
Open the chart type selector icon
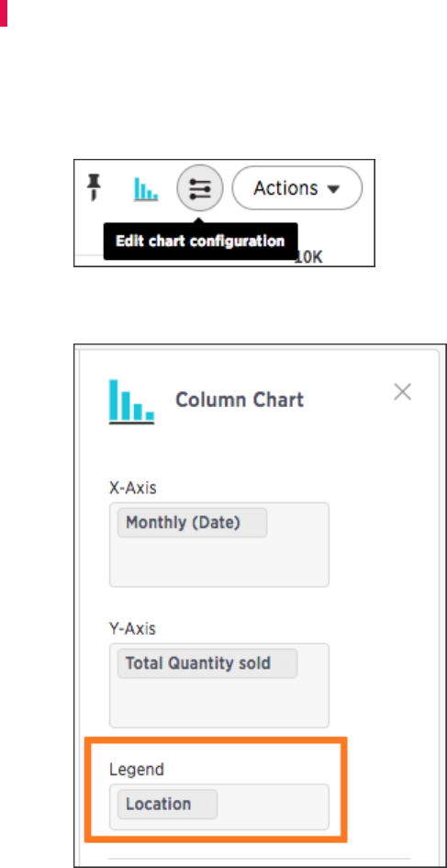pyautogui.click(x=146, y=189)
